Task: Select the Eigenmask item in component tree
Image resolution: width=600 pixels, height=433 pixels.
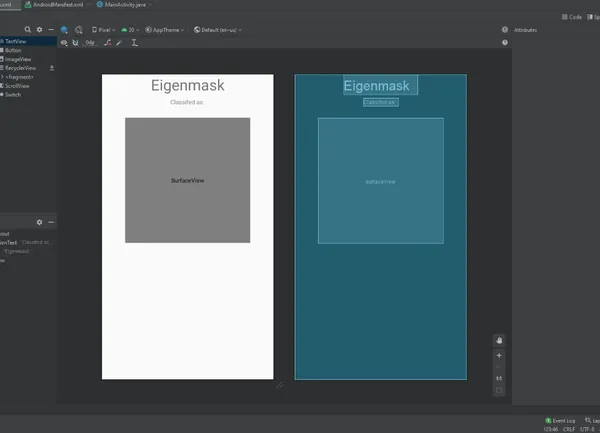Action: coord(15,251)
